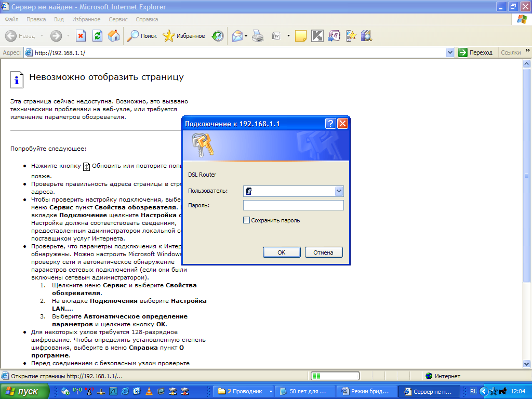Open the Избранное menu in menu bar
The image size is (532, 399).
[x=86, y=19]
